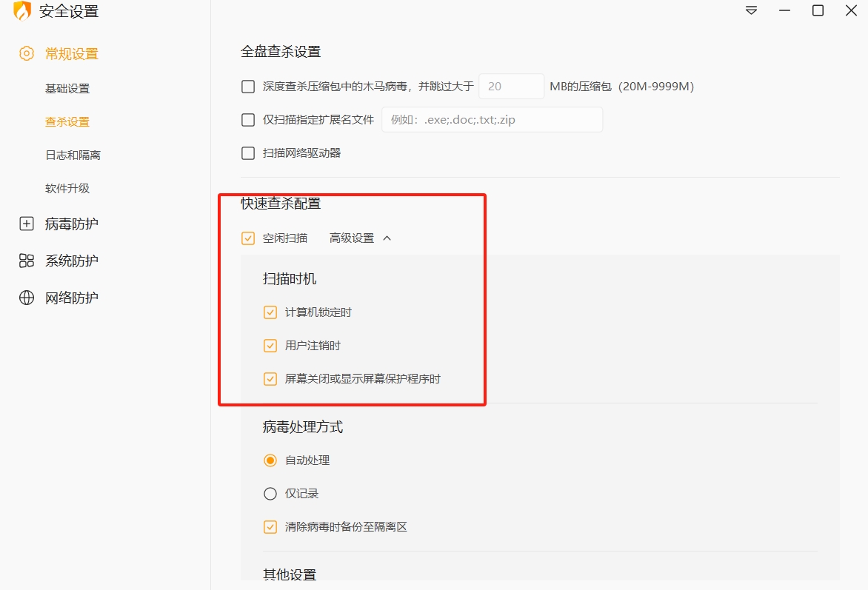Click the file extension field 例如: .exe;.doc;.txt;.zip
The image size is (868, 590).
coord(492,119)
